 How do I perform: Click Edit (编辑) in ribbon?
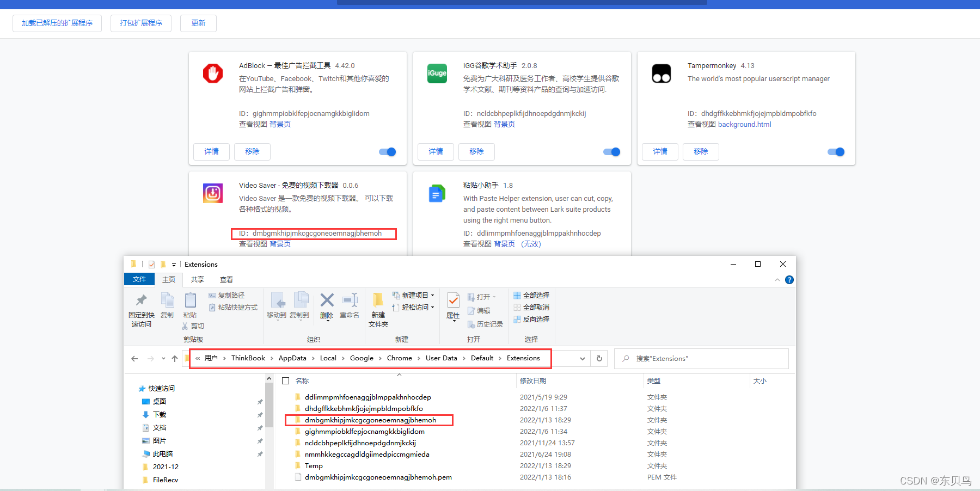[479, 310]
